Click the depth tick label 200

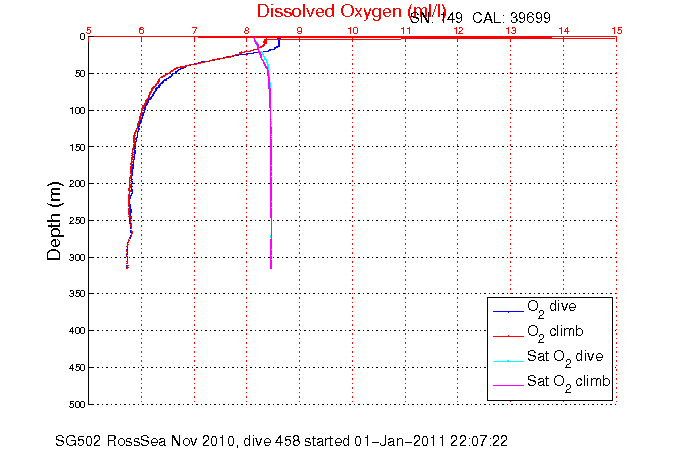pyautogui.click(x=77, y=184)
